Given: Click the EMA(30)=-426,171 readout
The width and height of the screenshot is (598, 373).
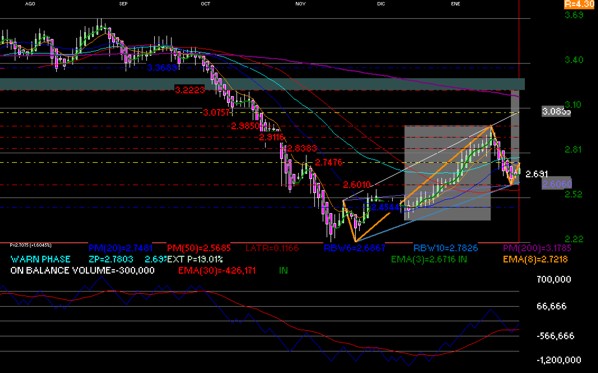Looking at the screenshot, I should pos(217,271).
